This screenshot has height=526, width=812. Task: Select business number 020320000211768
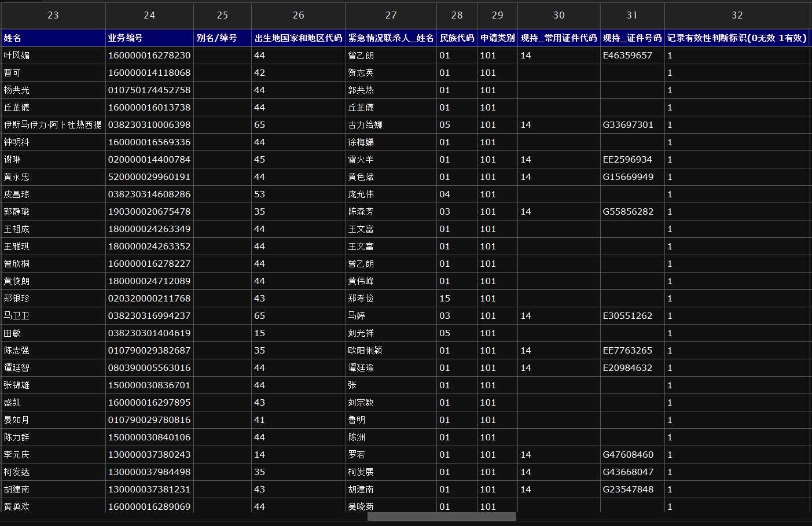149,299
